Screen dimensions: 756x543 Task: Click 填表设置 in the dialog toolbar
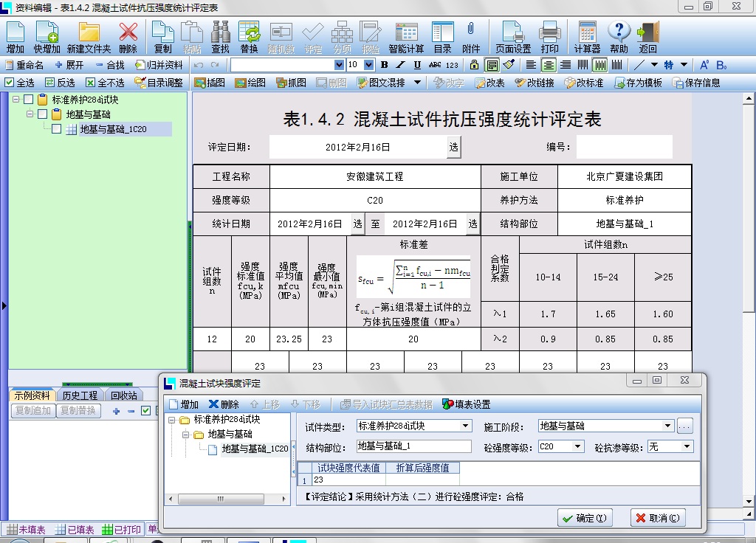click(x=467, y=404)
